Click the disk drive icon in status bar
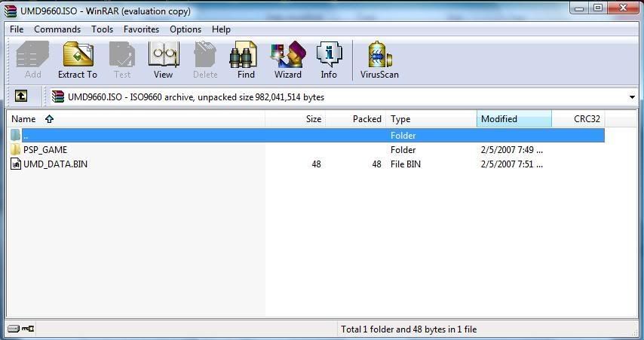 coord(14,329)
